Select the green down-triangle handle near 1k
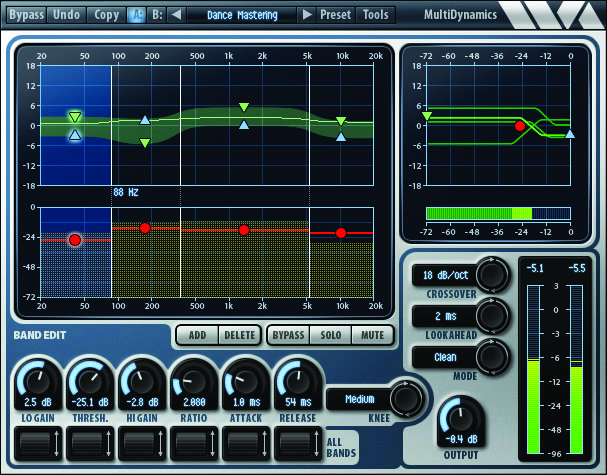Image resolution: width=607 pixels, height=475 pixels. (244, 107)
